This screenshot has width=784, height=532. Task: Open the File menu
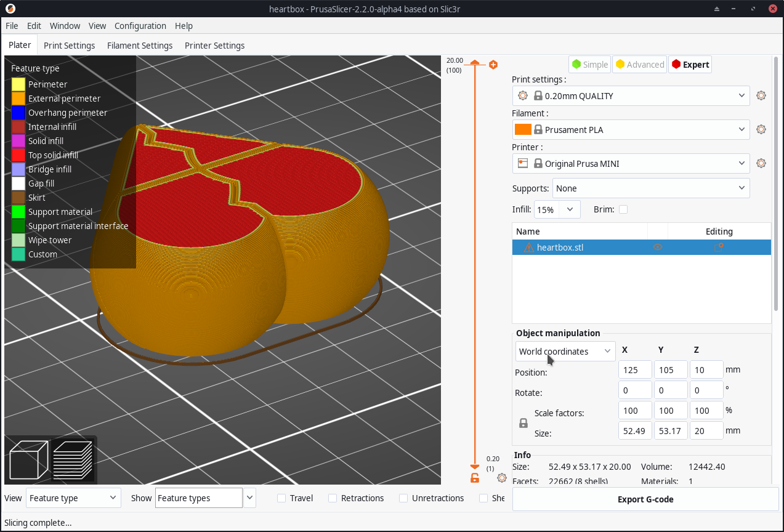coord(12,26)
